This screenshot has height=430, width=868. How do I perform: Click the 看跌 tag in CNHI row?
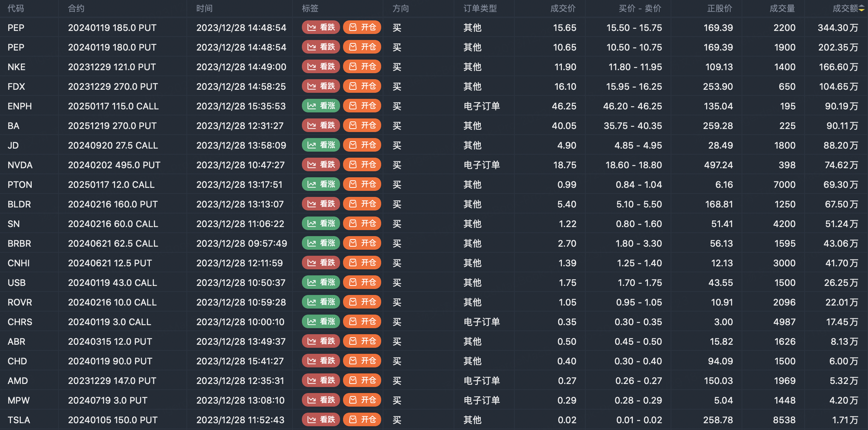[321, 263]
